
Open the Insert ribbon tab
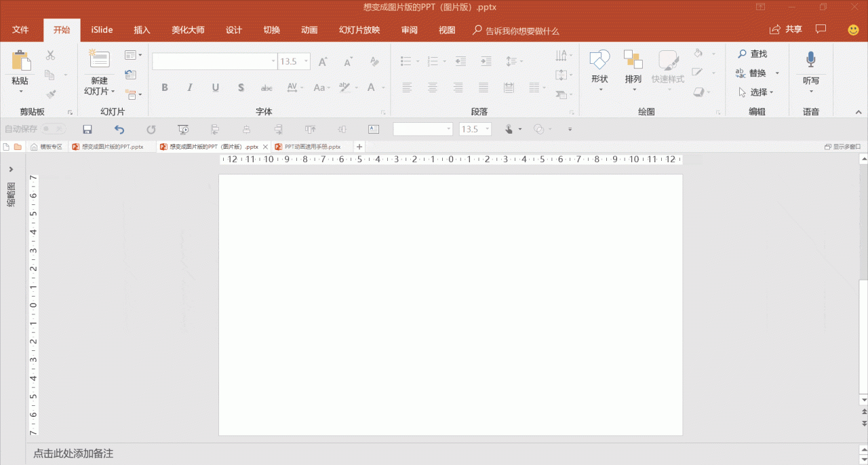pyautogui.click(x=142, y=30)
